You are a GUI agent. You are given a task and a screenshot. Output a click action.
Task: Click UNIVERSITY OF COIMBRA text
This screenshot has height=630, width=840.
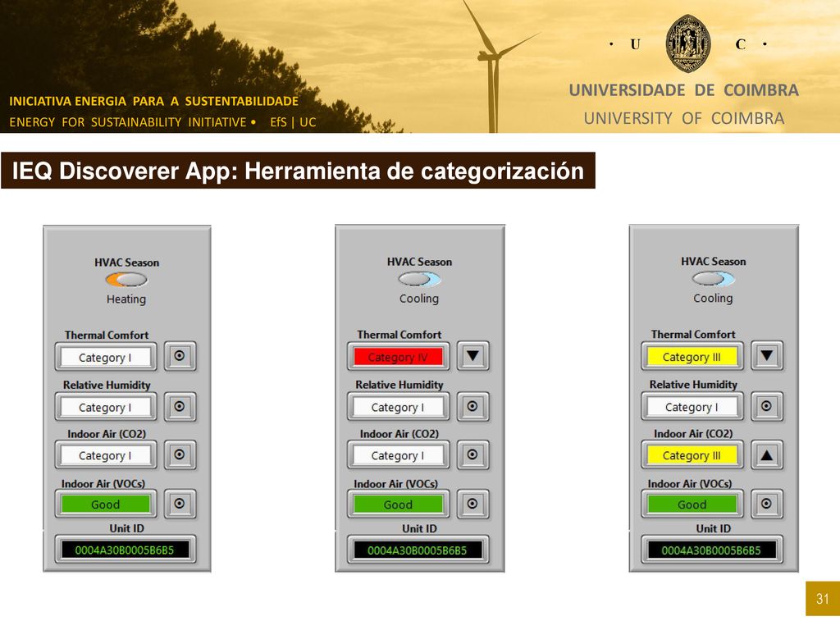[x=684, y=118]
